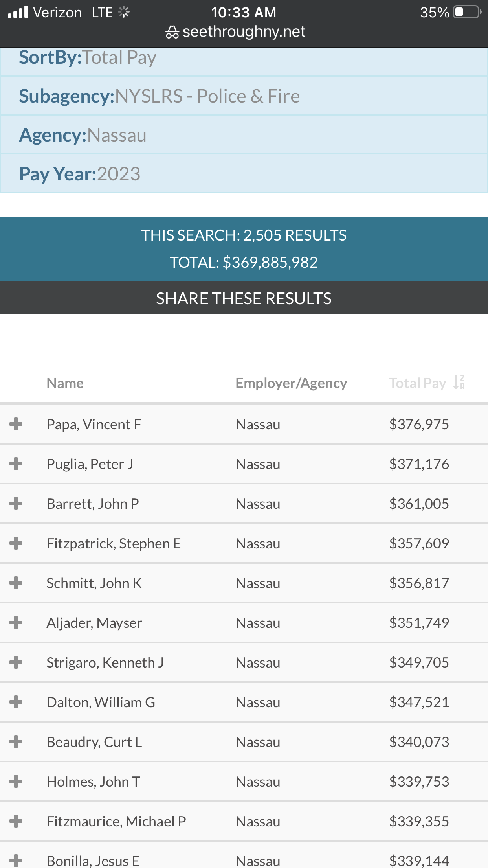
Task: Tap the Subagency NYSLRS Police & Fire filter
Action: tap(244, 96)
